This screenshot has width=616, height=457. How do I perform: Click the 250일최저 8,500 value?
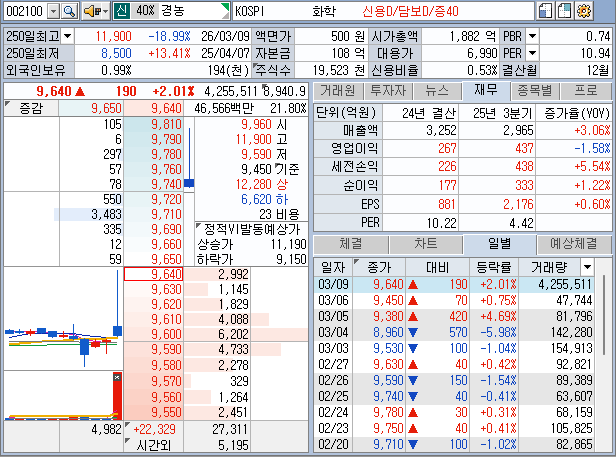[116, 53]
